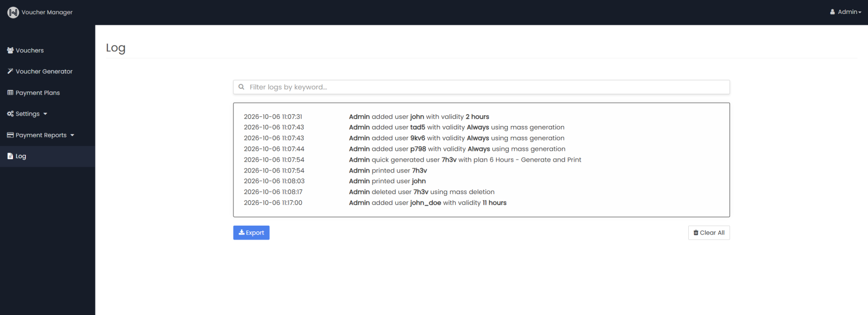Select 'deleted user 7h3v using mass deletion' entry
868x315 pixels.
coord(422,192)
